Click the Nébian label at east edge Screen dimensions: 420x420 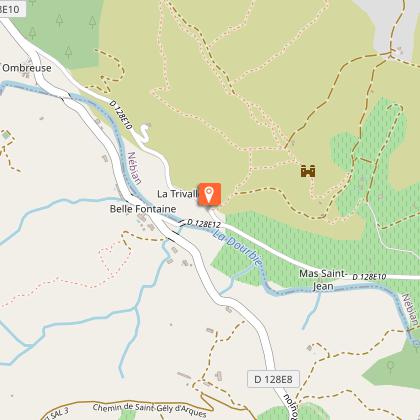tap(410, 310)
